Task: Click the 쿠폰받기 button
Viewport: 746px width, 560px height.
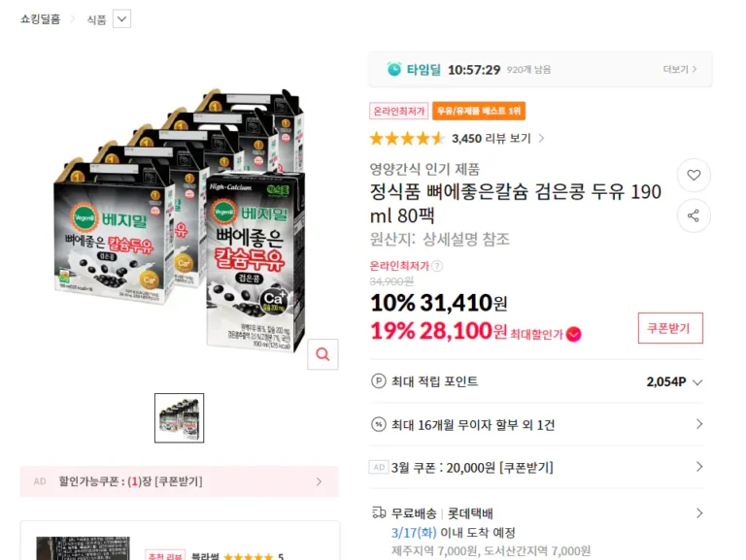Action: tap(670, 328)
